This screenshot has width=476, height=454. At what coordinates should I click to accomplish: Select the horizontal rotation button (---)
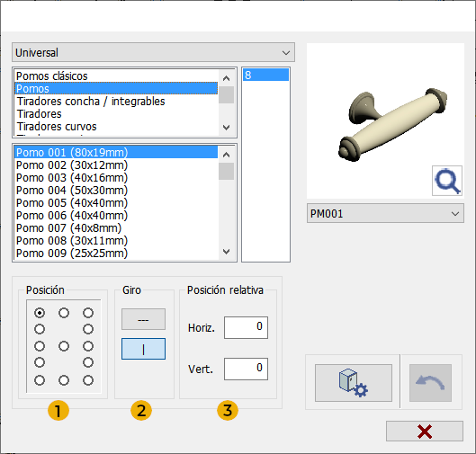tap(143, 319)
